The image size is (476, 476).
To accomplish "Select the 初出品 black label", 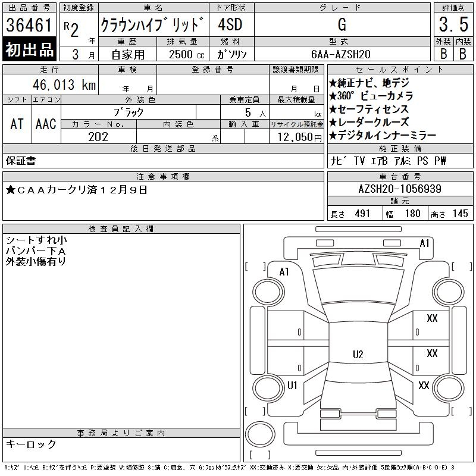I will click(x=29, y=49).
